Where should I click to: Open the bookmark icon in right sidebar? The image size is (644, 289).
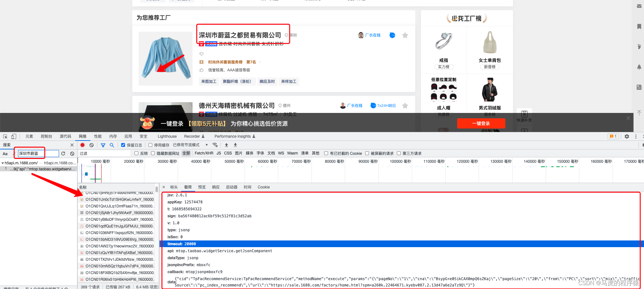point(639,26)
